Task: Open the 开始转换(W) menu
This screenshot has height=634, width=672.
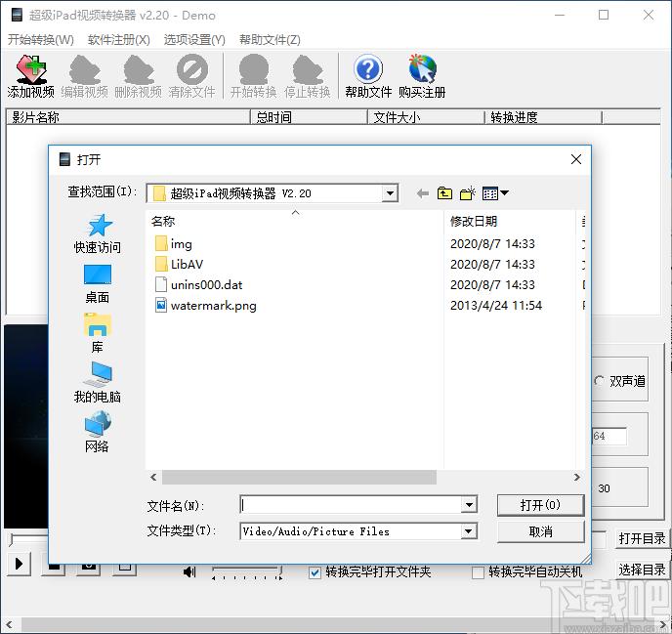Action: 41,40
